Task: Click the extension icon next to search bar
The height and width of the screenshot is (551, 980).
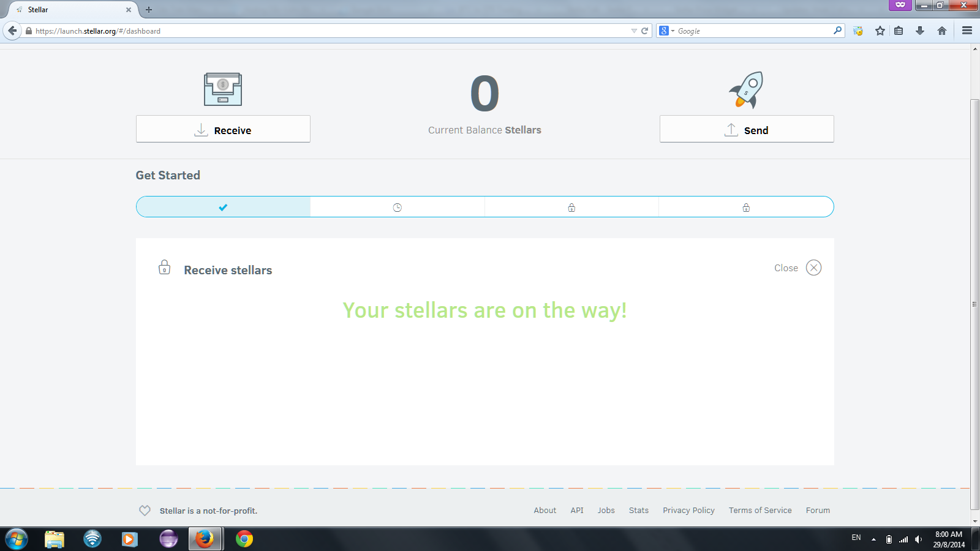Action: [858, 31]
